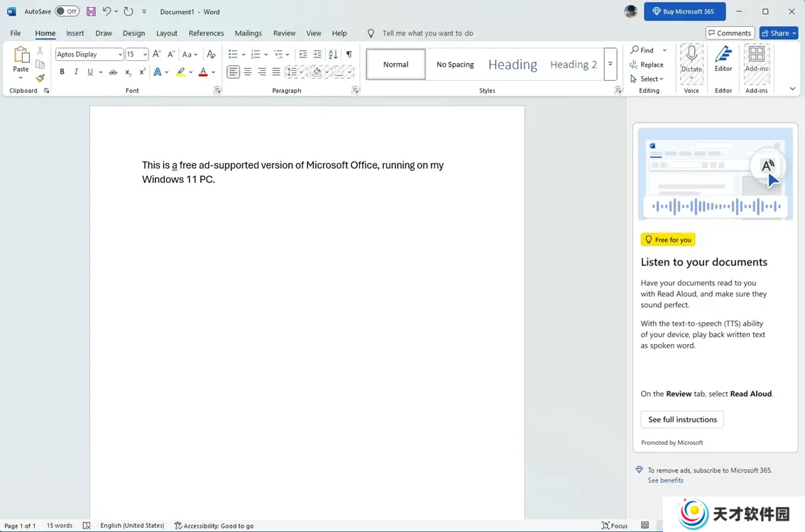Switch to the Design tab
The width and height of the screenshot is (805, 532).
click(x=134, y=33)
